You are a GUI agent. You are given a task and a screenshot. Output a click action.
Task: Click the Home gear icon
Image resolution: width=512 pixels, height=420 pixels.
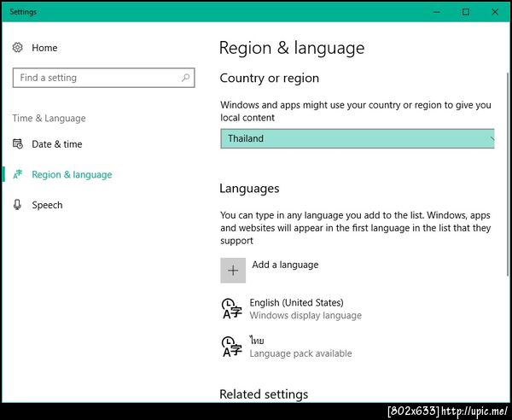click(17, 48)
